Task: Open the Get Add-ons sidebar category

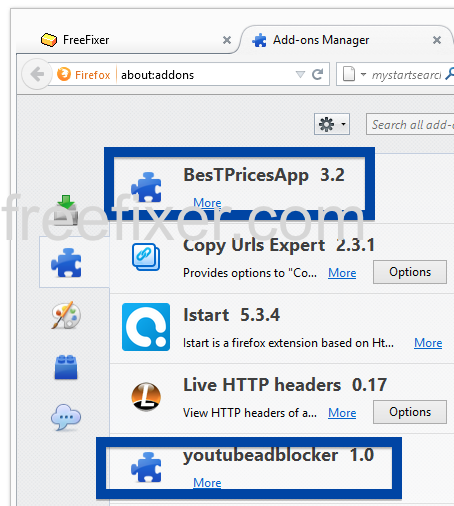Action: click(66, 211)
